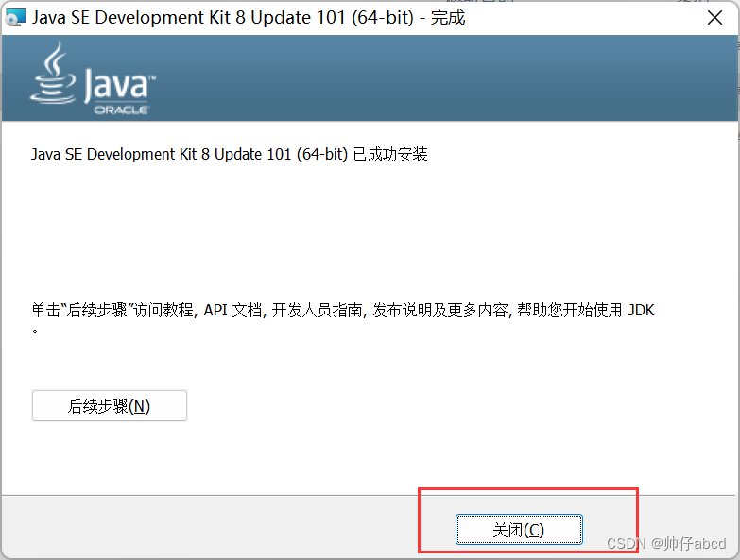Click the Java Oracle logo in banner
The image size is (740, 560).
coord(93,78)
